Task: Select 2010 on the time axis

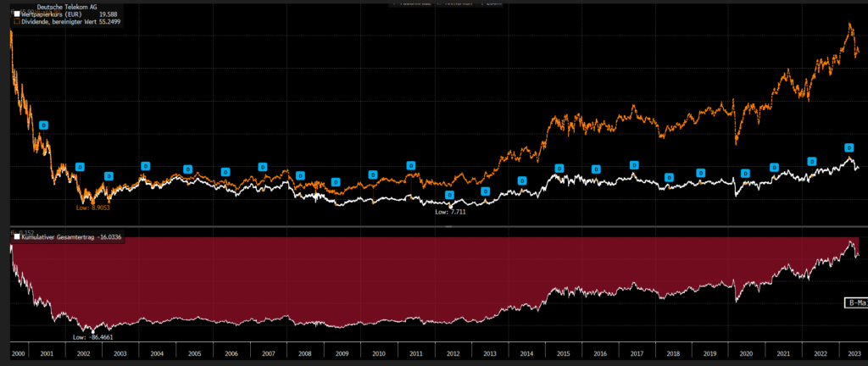Action: tap(379, 352)
